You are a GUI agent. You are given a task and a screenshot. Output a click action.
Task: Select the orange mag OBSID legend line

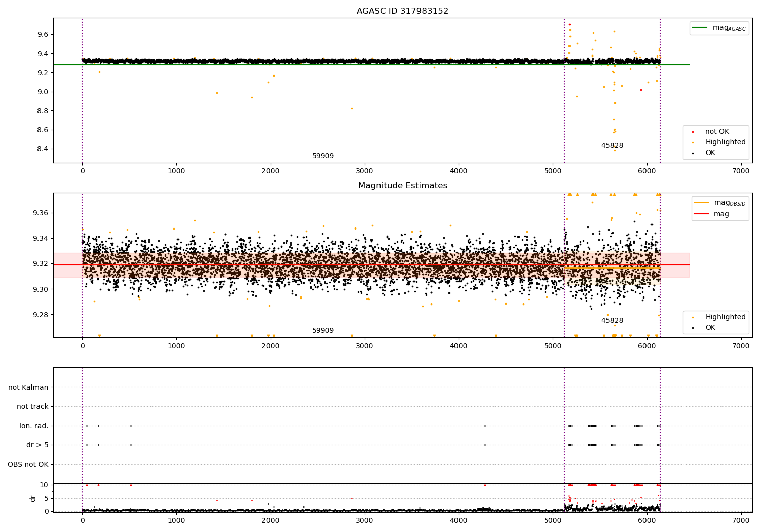pyautogui.click(x=701, y=202)
